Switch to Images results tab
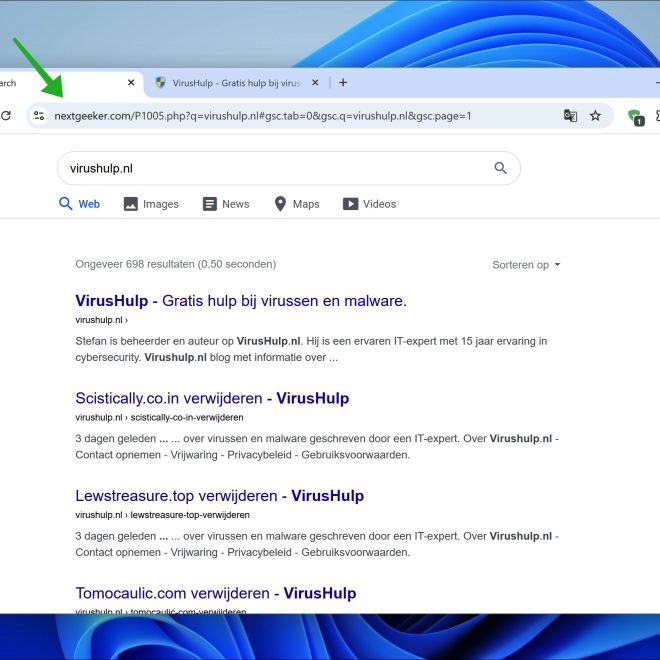660x660 pixels. click(151, 204)
